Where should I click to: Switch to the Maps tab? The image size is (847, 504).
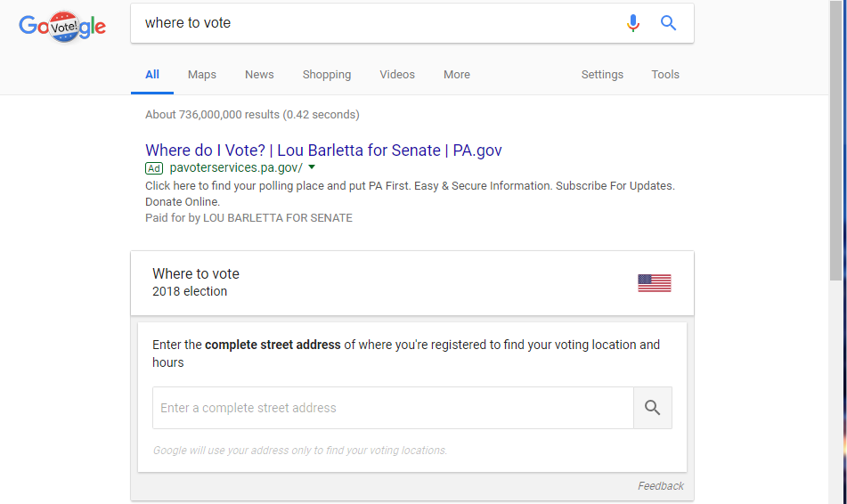point(202,75)
